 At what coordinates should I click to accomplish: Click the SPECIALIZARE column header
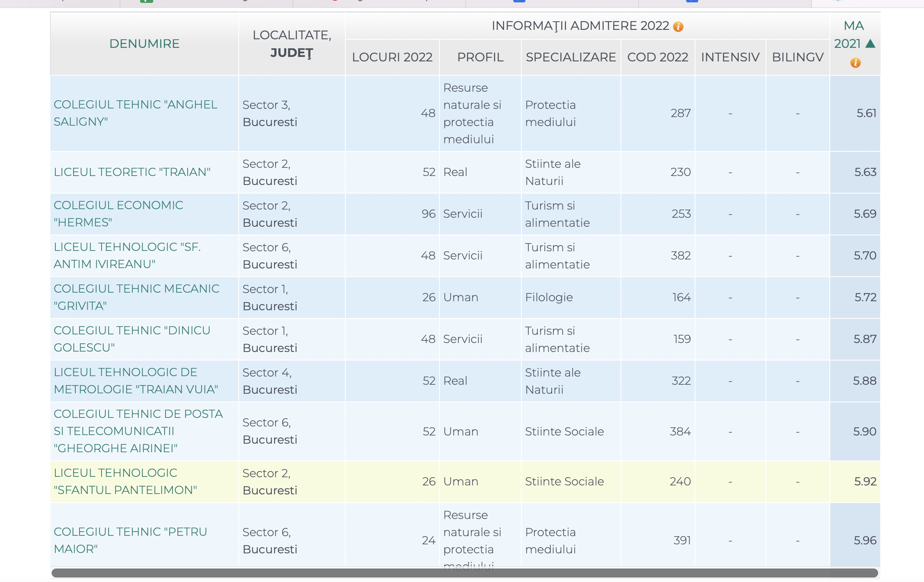click(571, 57)
